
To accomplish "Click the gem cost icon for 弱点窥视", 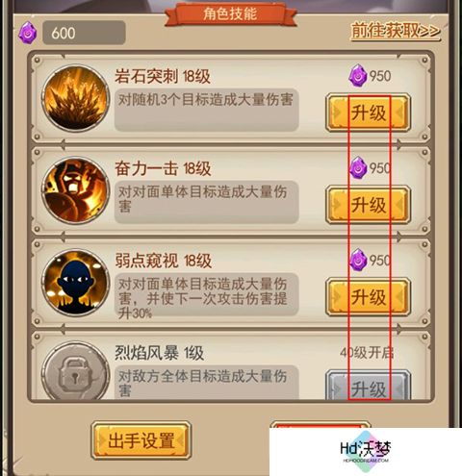I will [357, 260].
